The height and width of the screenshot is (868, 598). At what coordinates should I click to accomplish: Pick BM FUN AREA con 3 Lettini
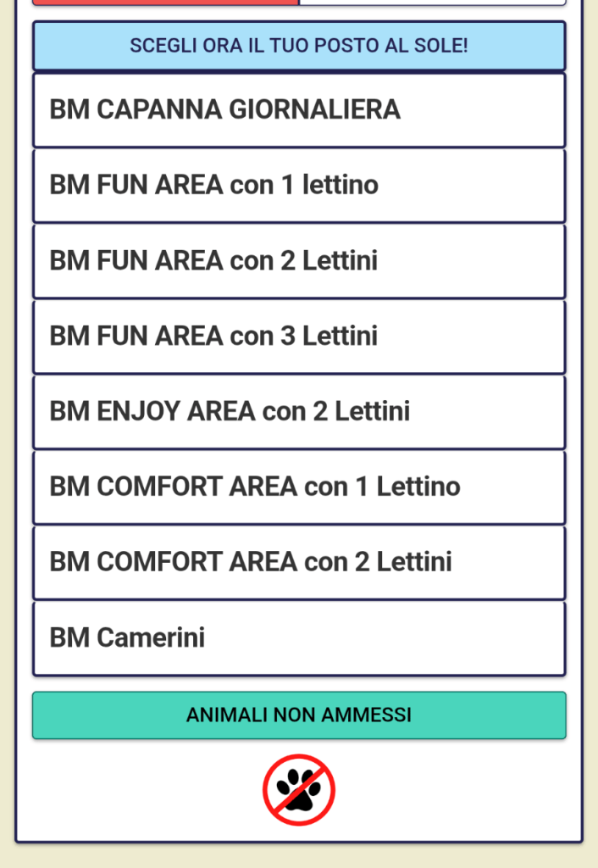pyautogui.click(x=298, y=337)
